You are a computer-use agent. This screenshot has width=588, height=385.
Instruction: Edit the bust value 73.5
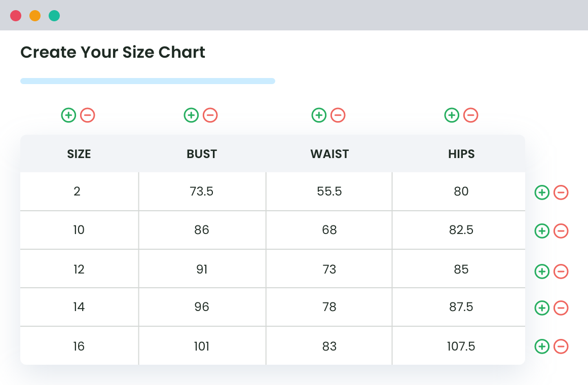click(x=202, y=191)
